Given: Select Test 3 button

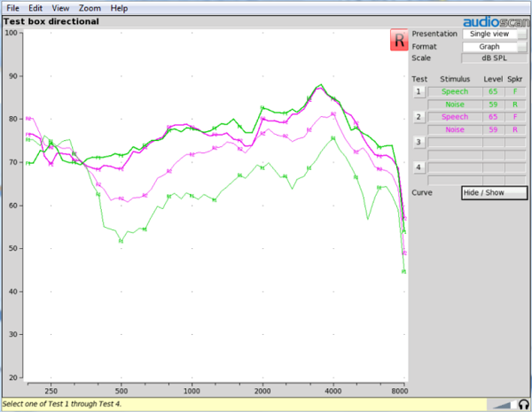Looking at the screenshot, I should (419, 142).
